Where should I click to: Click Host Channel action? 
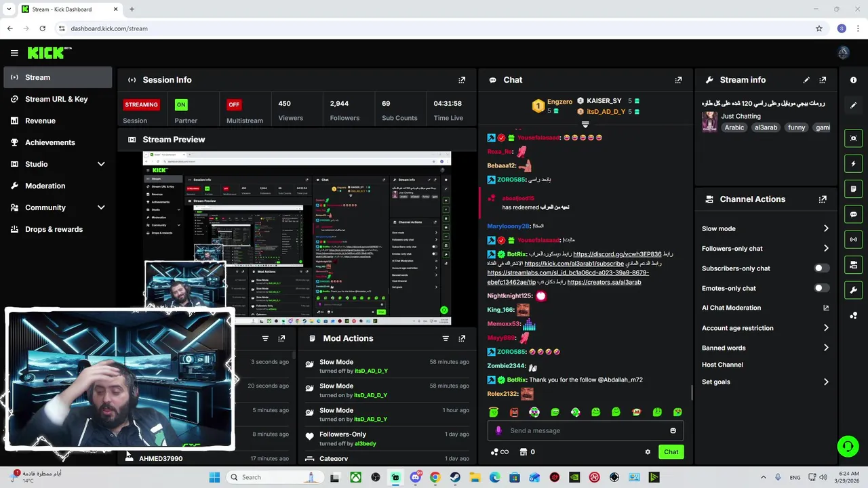click(722, 365)
